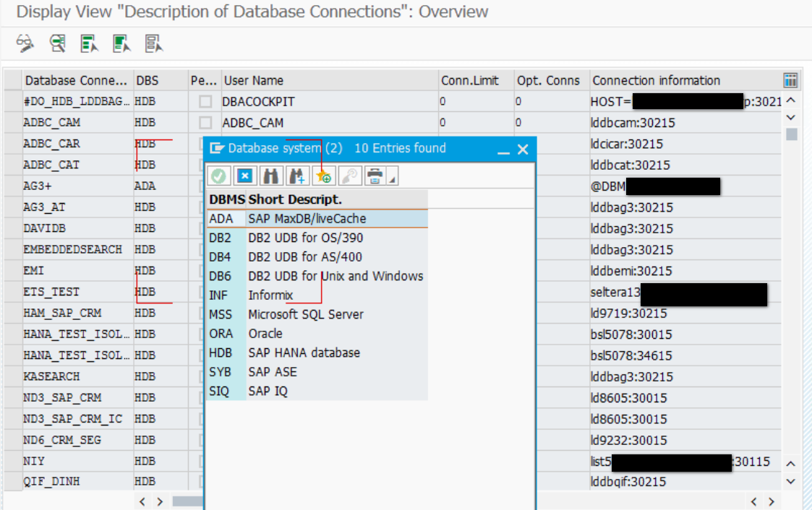
Task: Open table column settings grid icon
Action: point(790,80)
